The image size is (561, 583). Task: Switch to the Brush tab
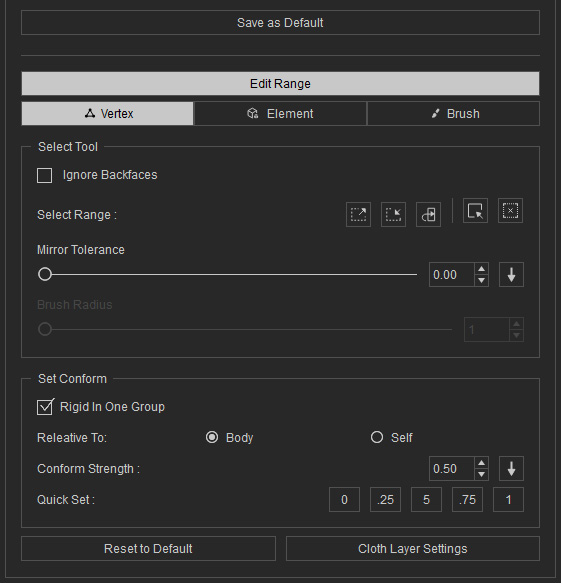[x=453, y=113]
